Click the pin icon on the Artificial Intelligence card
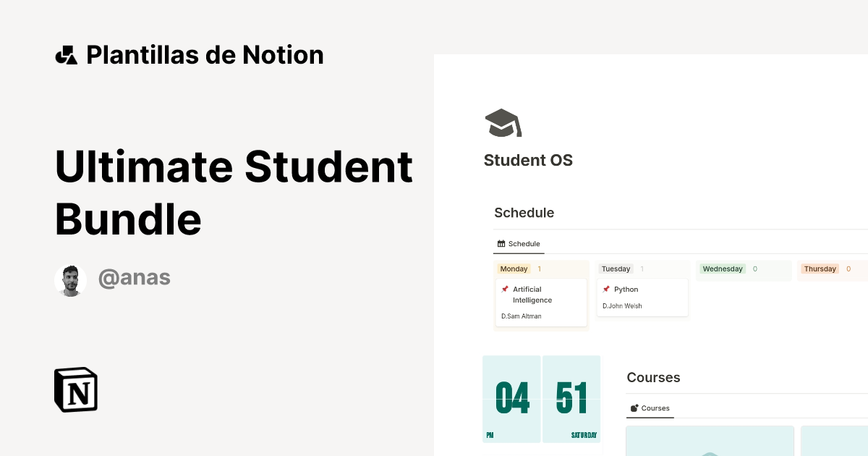This screenshot has height=456, width=868. [x=506, y=289]
